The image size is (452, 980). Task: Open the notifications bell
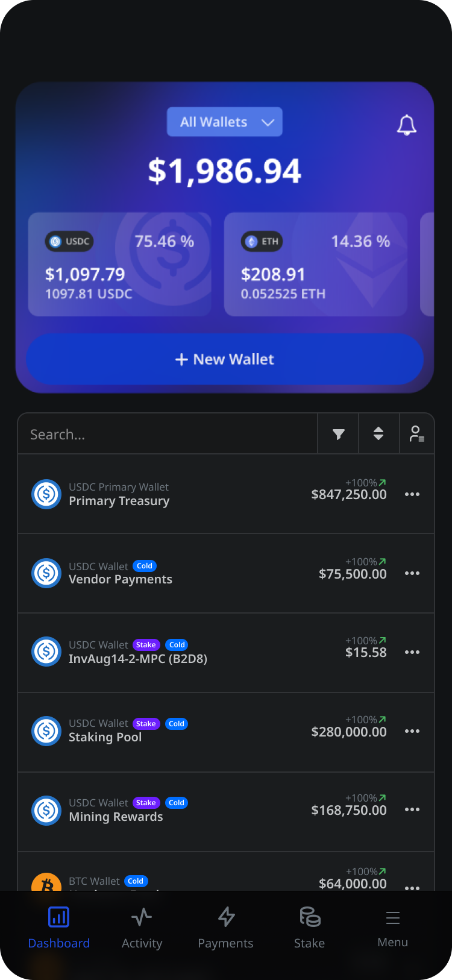[407, 125]
